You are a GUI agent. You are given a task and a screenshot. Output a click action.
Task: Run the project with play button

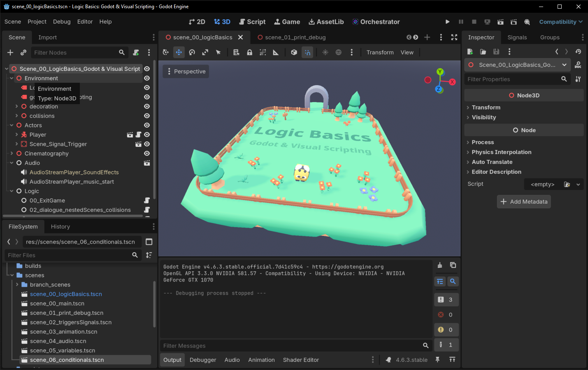pos(448,22)
